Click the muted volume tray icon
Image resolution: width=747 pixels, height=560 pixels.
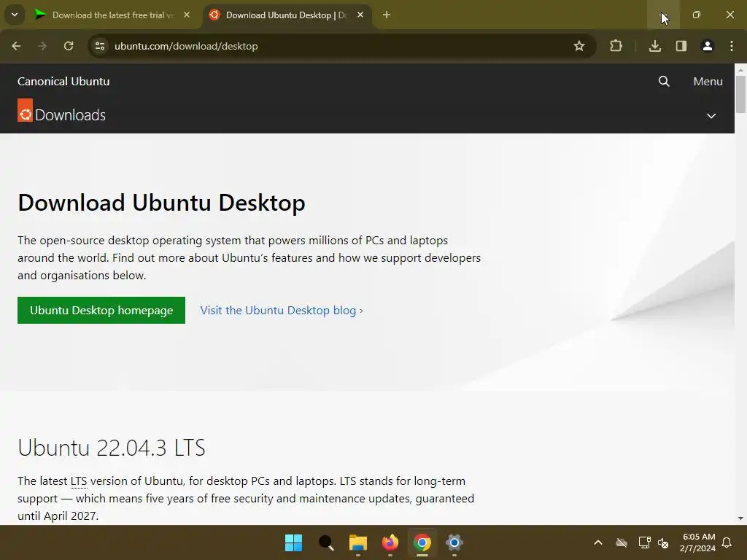click(663, 542)
